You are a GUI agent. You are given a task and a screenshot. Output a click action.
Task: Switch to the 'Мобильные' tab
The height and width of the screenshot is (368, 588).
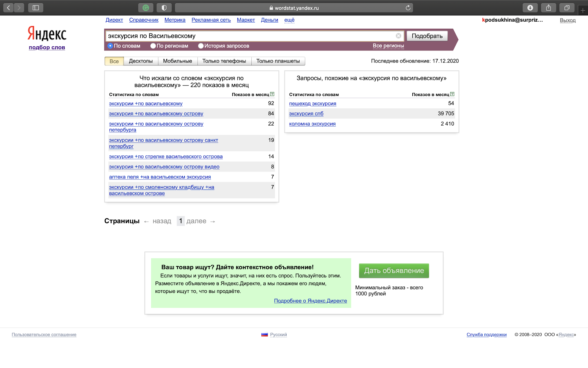178,61
